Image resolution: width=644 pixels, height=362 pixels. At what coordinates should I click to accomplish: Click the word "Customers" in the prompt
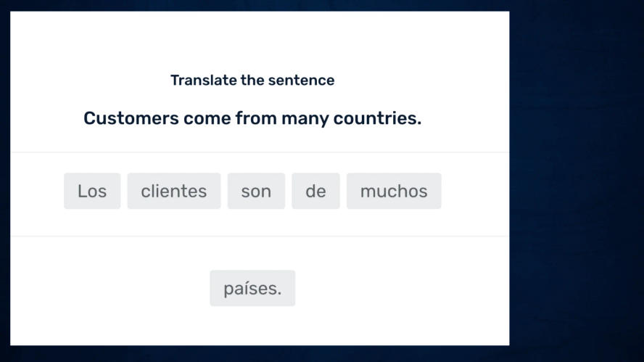coord(131,118)
